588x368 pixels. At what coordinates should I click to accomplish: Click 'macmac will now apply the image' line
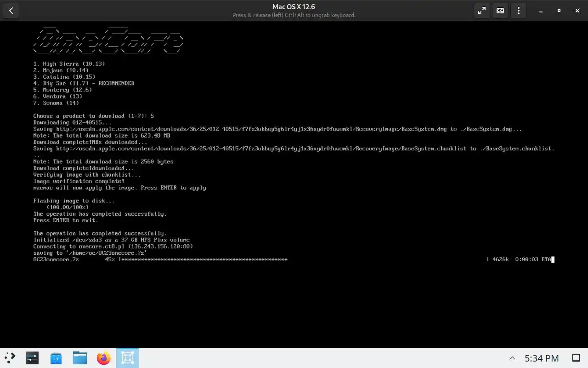pos(119,188)
